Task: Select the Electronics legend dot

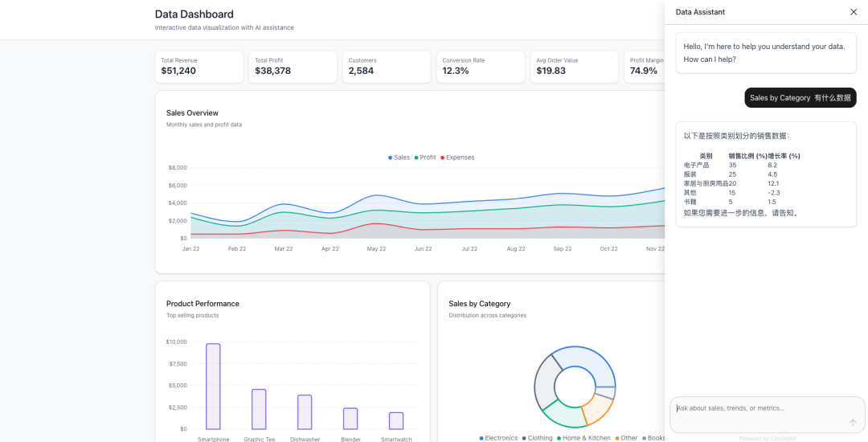Action: [x=481, y=438]
